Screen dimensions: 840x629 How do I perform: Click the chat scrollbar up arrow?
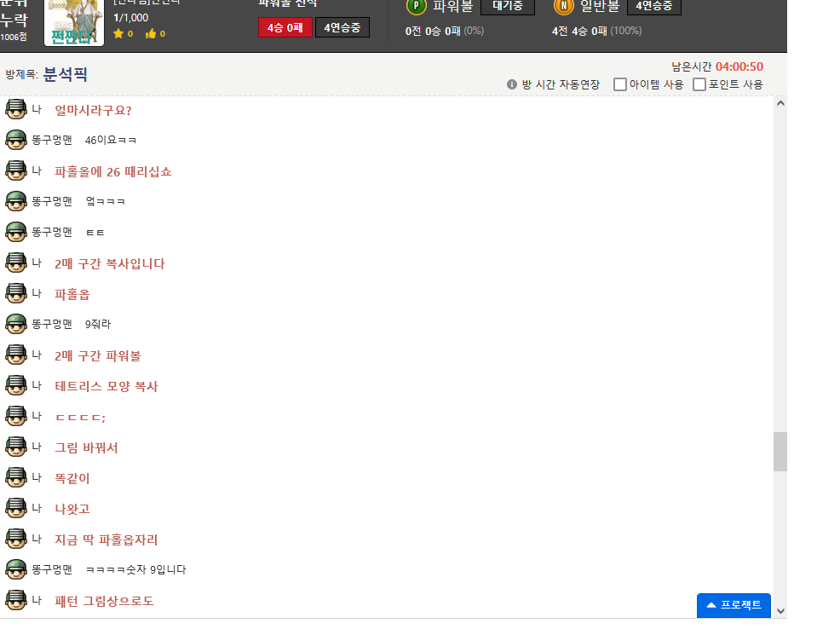click(780, 103)
